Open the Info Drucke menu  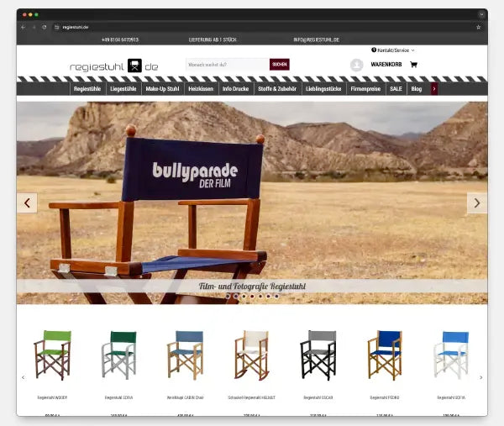pyautogui.click(x=235, y=89)
